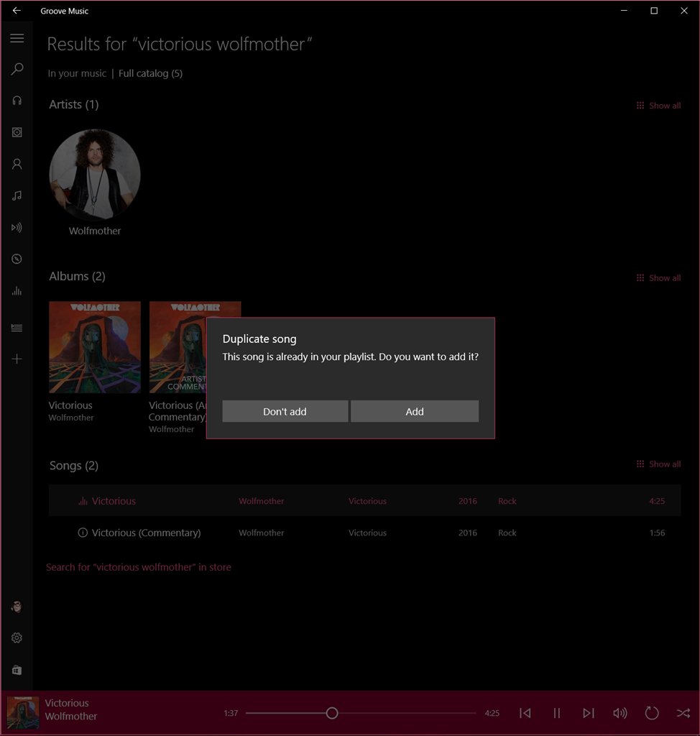
Task: Show all in the Songs section
Action: [x=658, y=464]
